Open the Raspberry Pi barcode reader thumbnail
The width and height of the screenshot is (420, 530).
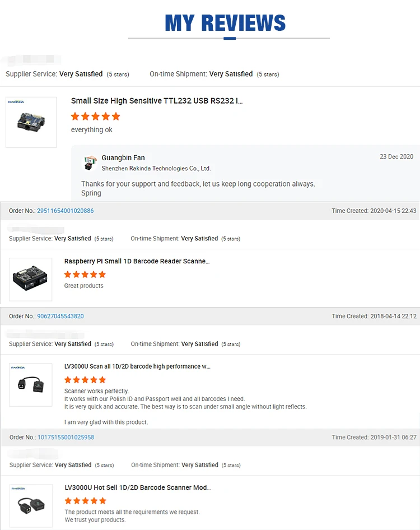click(31, 279)
